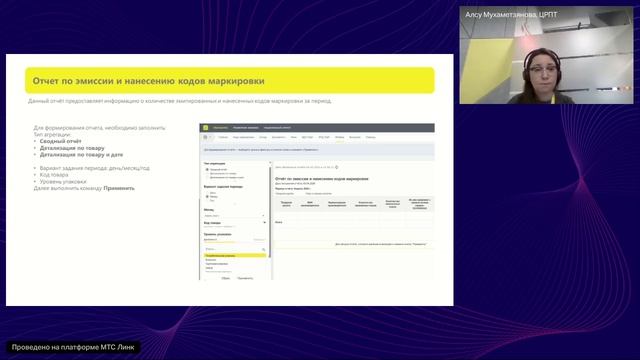Viewport: 640px width, 360px height.
Task: Open the 'Месяц' dropdown field
Action: click(234, 216)
